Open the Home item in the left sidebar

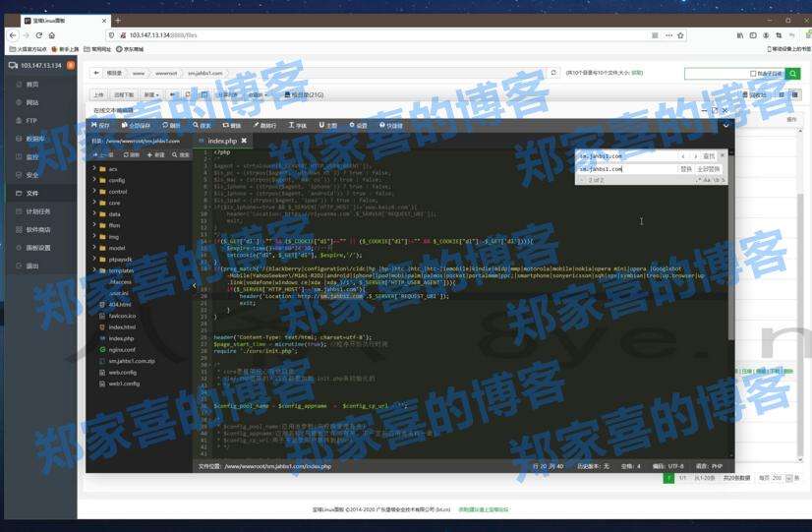pos(32,85)
